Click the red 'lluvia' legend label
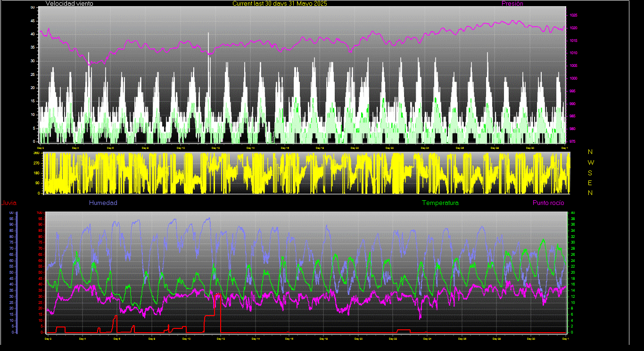Viewport: 644px width, 351px height. [x=9, y=203]
